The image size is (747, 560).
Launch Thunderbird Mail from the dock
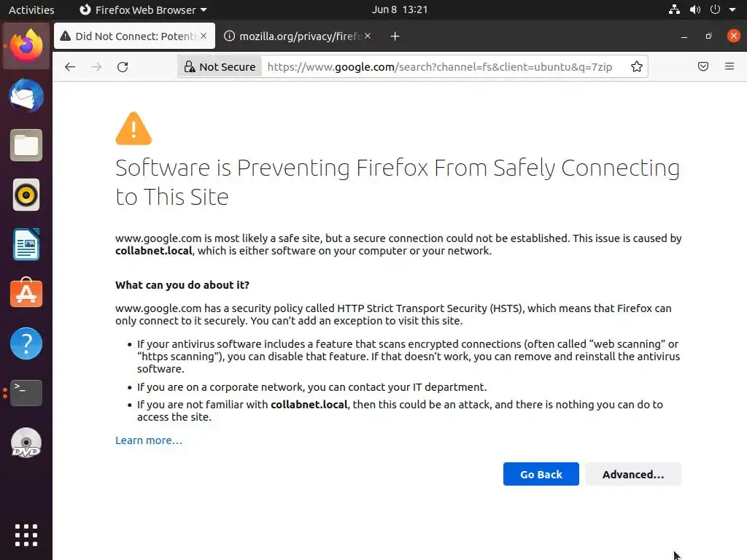pos(26,96)
